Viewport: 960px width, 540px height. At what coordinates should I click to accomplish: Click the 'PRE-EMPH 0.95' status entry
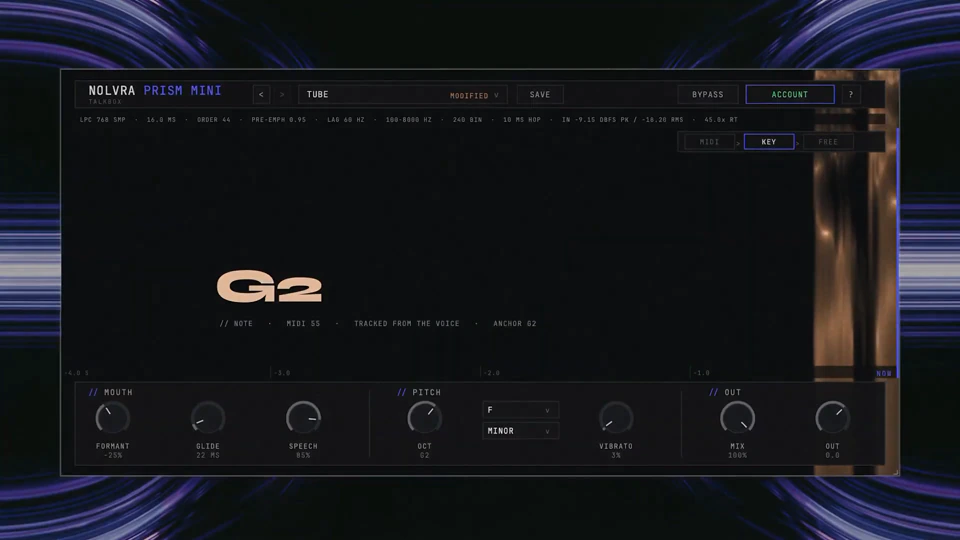coord(279,119)
